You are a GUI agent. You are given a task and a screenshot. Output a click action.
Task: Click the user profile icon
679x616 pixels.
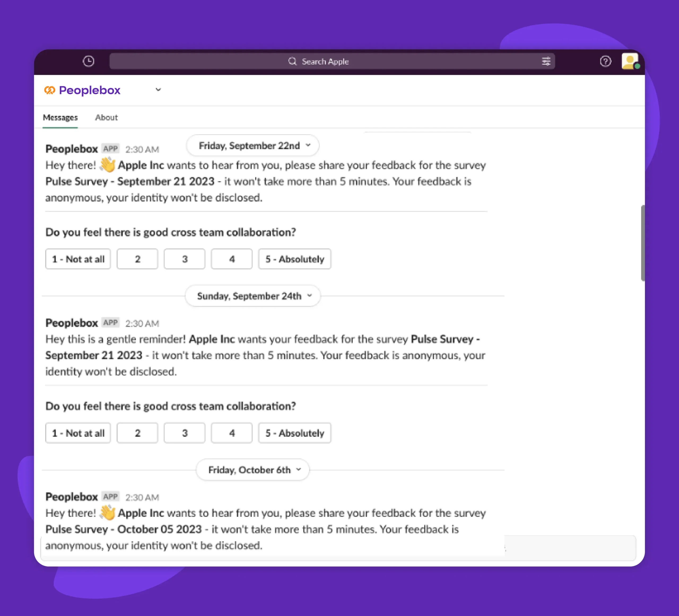[x=629, y=61]
